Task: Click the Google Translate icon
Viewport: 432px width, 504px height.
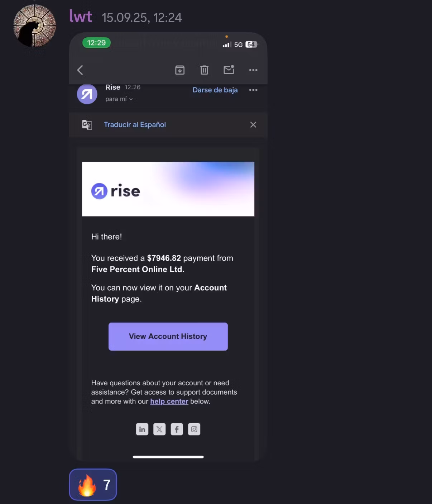Action: [87, 125]
